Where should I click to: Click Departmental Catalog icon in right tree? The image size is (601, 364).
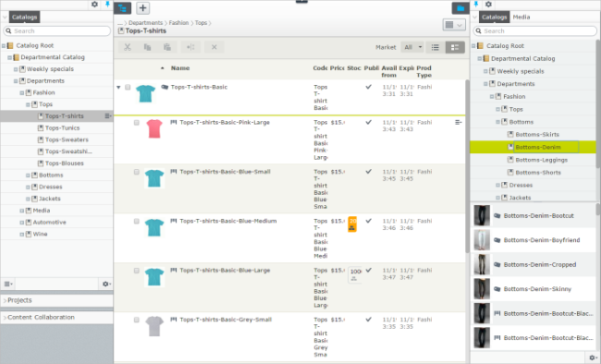(x=486, y=58)
